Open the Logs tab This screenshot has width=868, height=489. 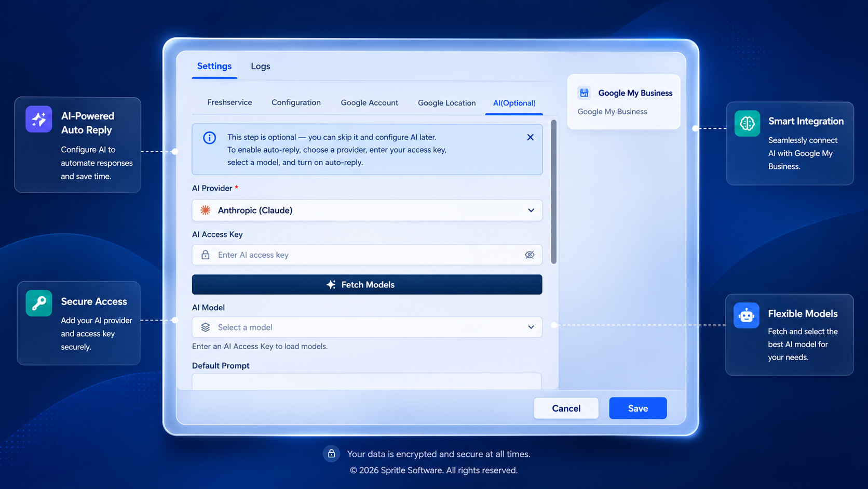261,66
